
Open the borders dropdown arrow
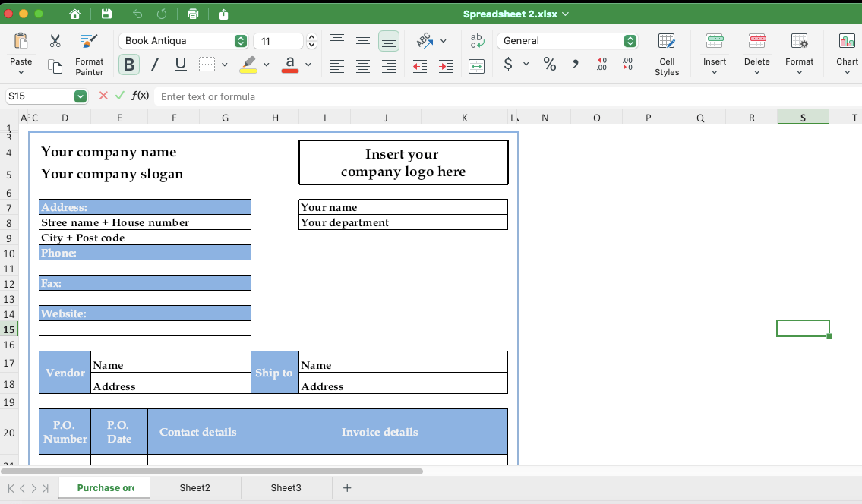[224, 65]
